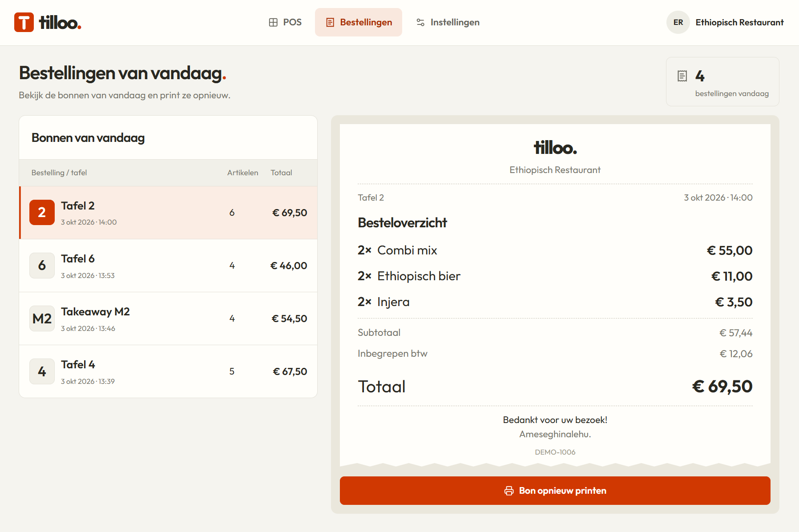Click the DEMO-1006 receipt number
Screen dimensions: 799x532
555,452
